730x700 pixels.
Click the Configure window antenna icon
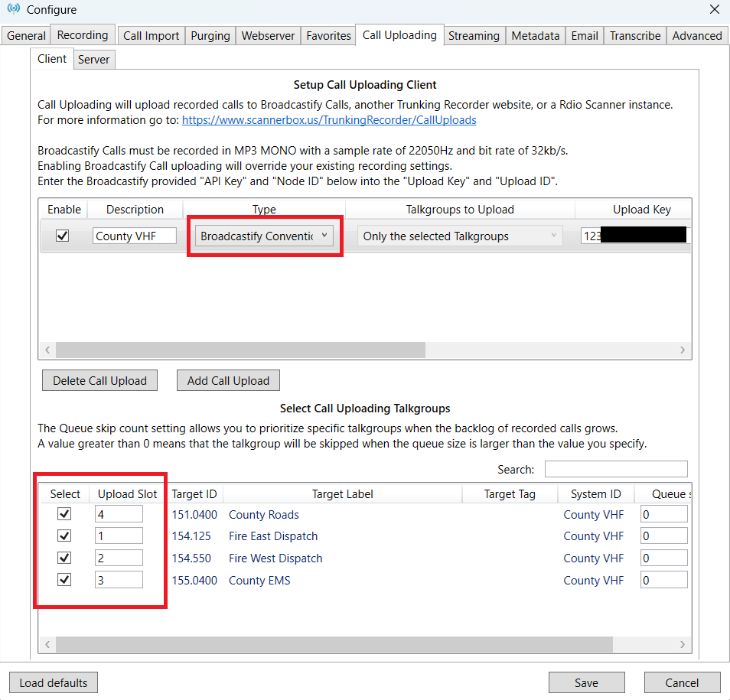tap(13, 10)
